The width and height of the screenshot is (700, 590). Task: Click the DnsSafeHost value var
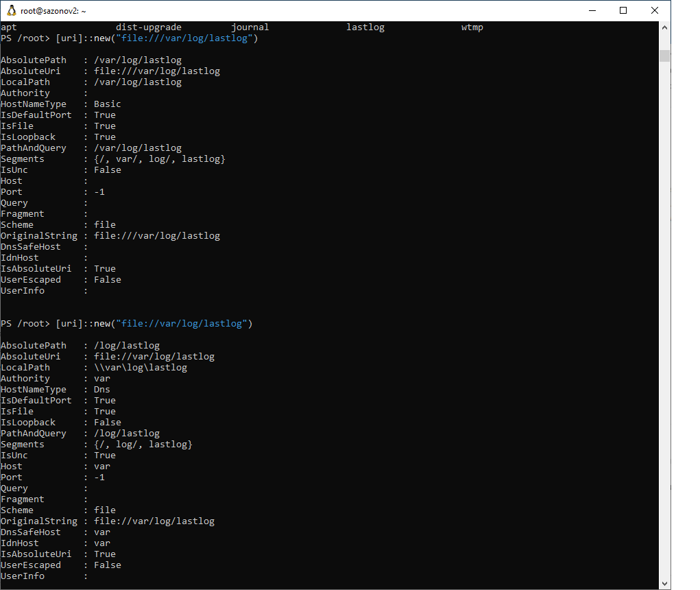102,532
